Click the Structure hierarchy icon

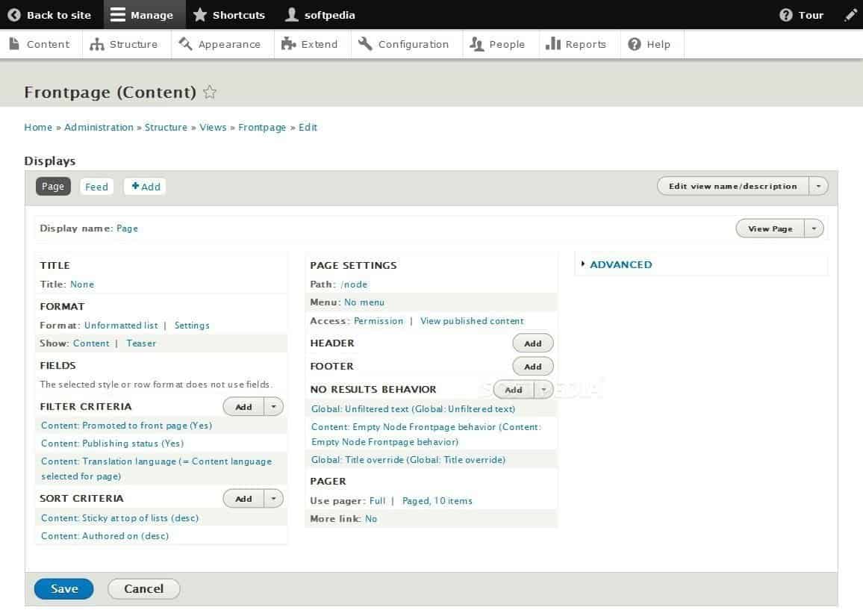(x=97, y=44)
